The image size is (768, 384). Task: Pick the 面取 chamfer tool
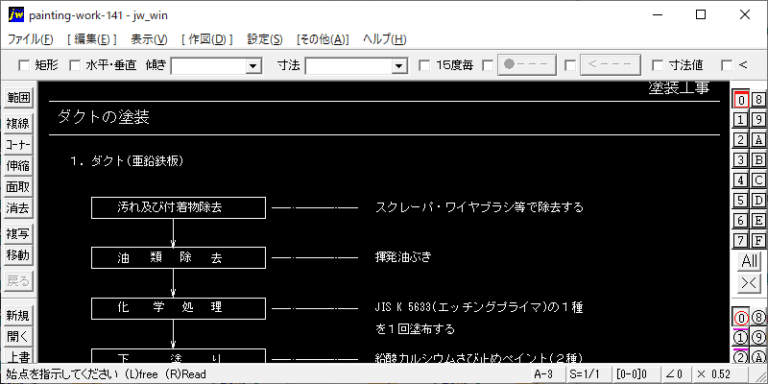(x=18, y=187)
